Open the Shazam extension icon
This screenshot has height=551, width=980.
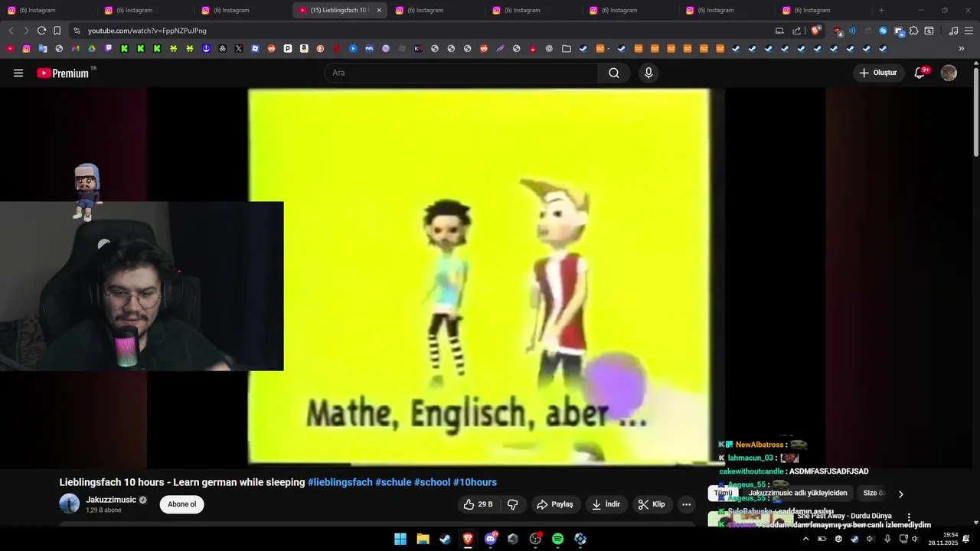point(883,31)
